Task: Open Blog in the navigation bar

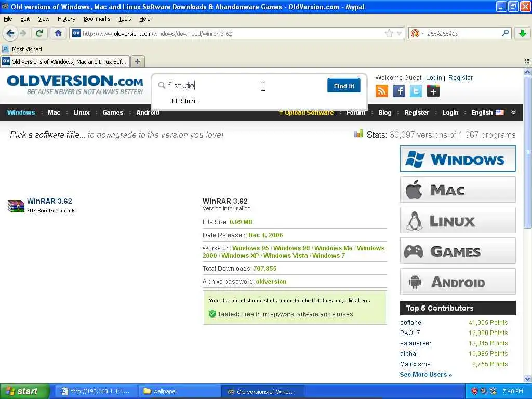Action: point(385,113)
